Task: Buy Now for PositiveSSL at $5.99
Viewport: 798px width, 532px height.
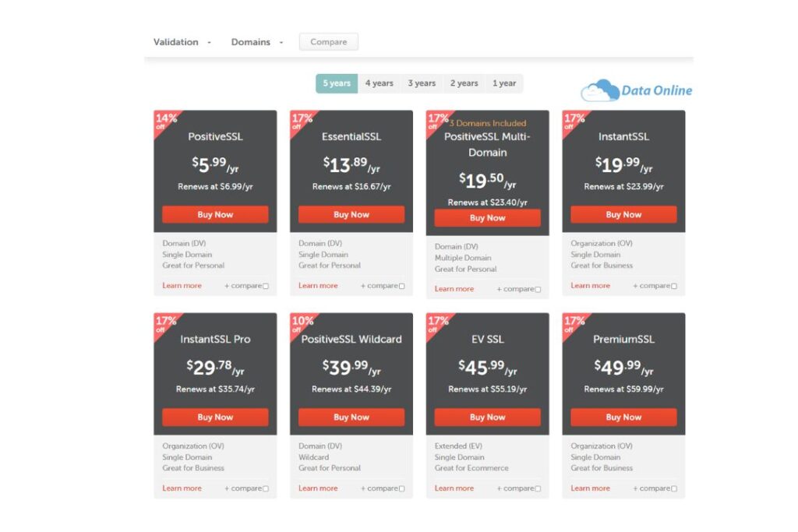Action: (x=215, y=215)
